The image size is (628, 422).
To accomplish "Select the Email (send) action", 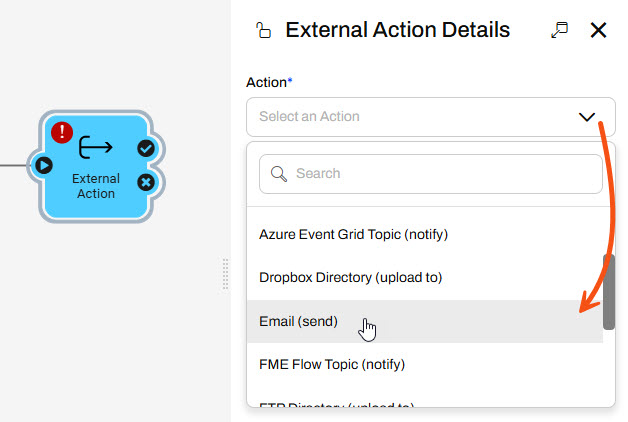I will pyautogui.click(x=299, y=322).
